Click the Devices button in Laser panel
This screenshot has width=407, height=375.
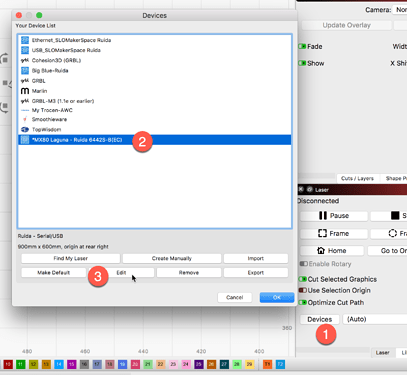point(320,319)
